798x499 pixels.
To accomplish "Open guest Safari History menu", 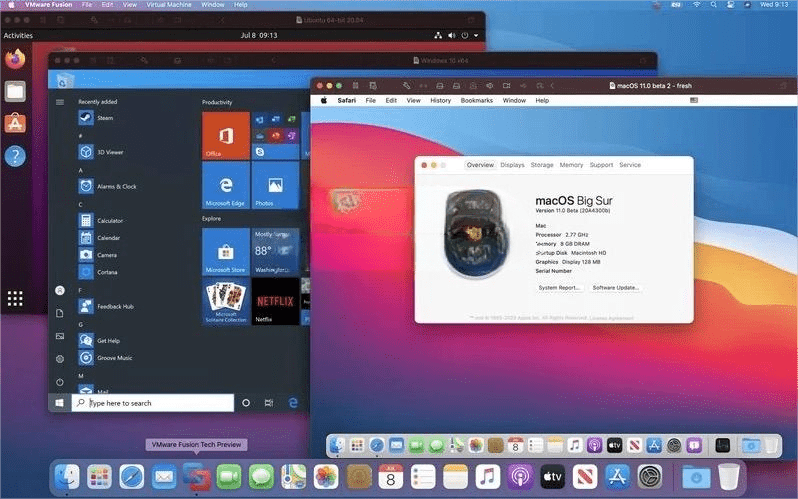I will (440, 100).
